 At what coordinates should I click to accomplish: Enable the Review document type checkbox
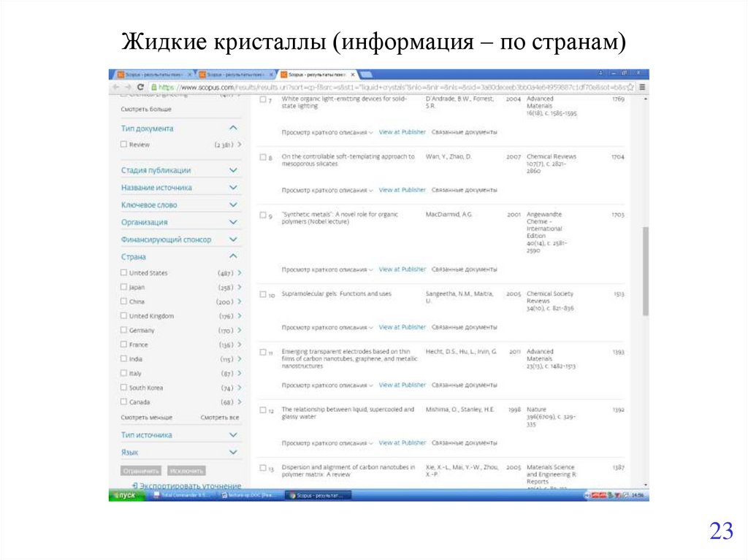tap(123, 145)
